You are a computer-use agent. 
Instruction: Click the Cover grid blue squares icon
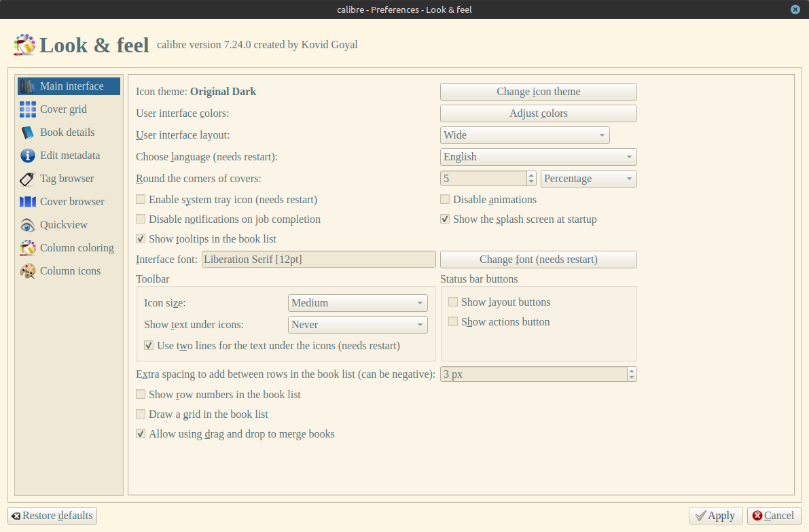click(28, 109)
